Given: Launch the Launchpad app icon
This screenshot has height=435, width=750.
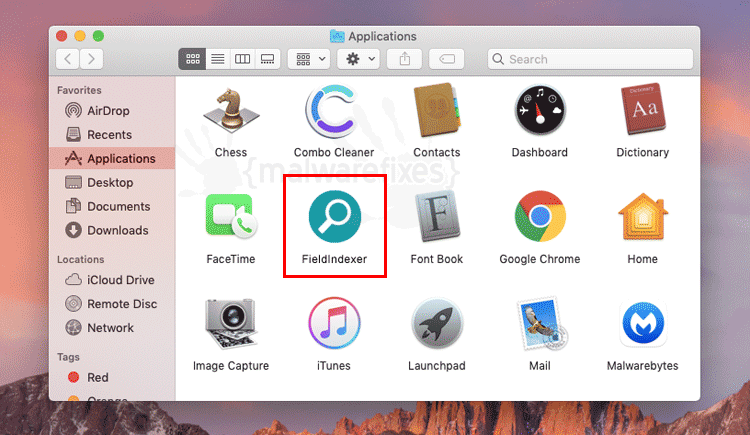Looking at the screenshot, I should click(437, 323).
